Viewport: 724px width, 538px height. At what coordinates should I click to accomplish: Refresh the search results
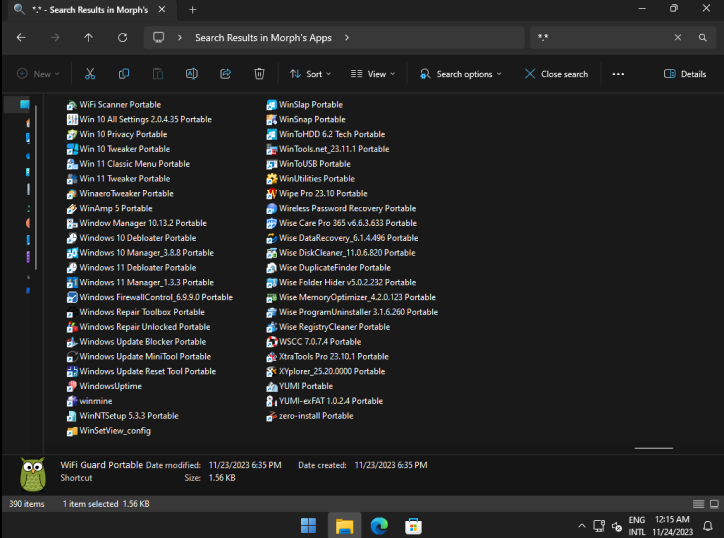point(122,37)
